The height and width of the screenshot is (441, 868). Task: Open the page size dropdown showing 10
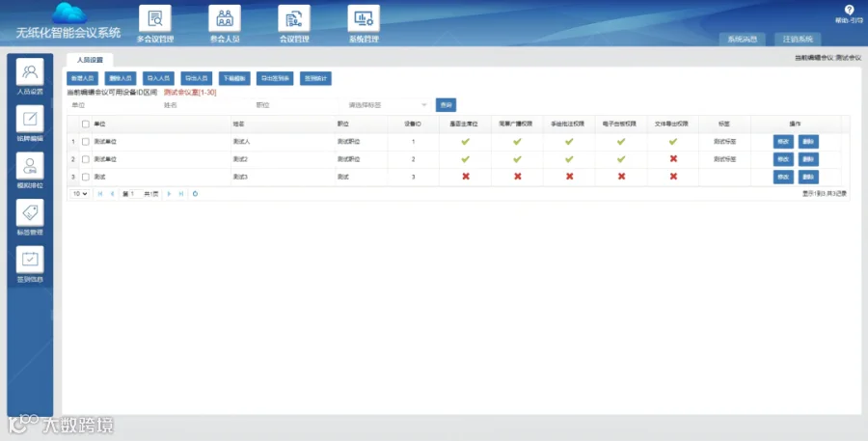(x=80, y=194)
